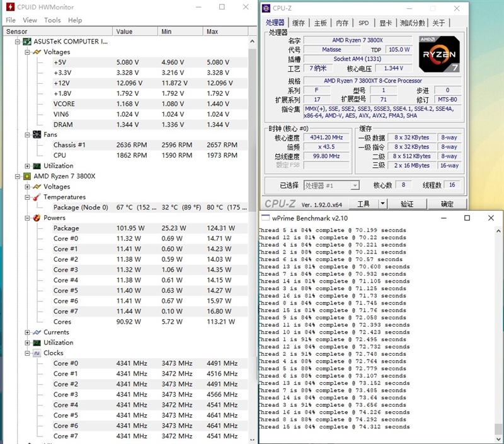The height and width of the screenshot is (444, 504).
Task: Click the CPU-Z title bar icon
Action: [x=266, y=9]
